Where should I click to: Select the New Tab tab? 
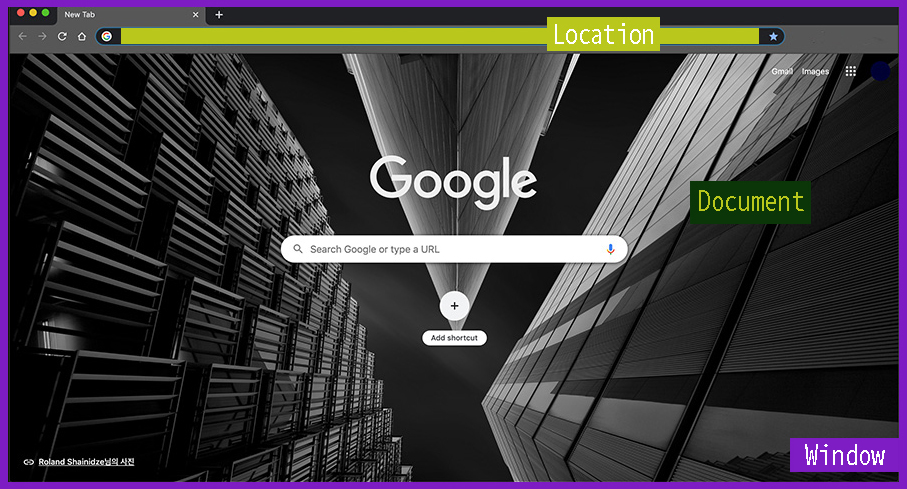click(x=131, y=15)
